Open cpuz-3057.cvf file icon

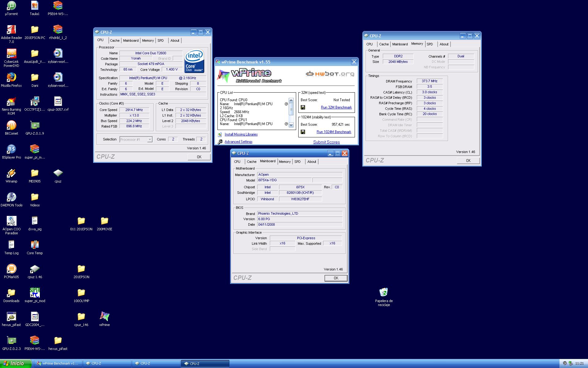pyautogui.click(x=58, y=104)
